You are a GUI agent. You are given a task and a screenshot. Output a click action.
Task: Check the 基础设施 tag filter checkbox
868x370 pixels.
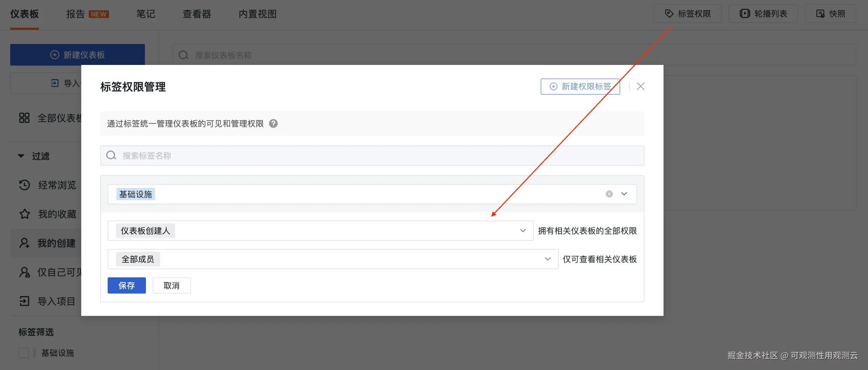[x=24, y=353]
